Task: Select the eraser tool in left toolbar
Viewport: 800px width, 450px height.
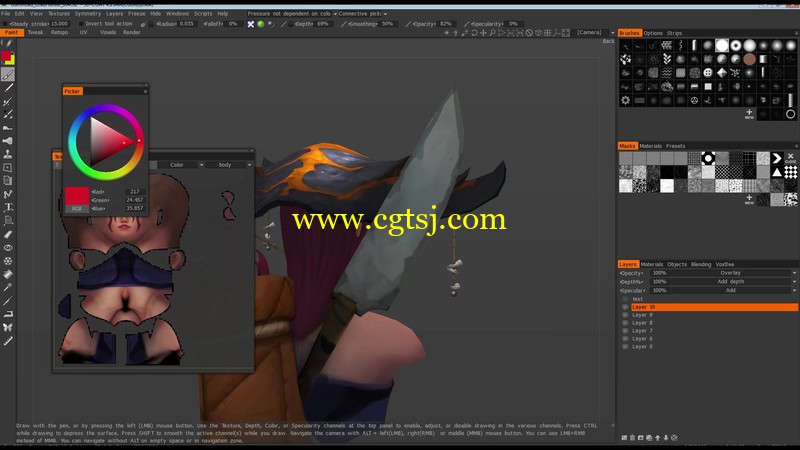Action: [8, 234]
